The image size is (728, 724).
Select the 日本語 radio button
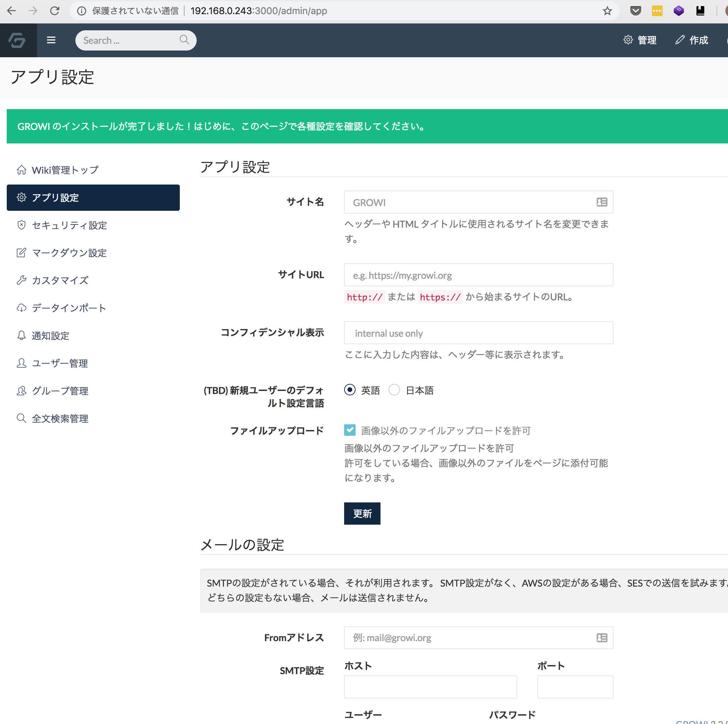tap(394, 390)
